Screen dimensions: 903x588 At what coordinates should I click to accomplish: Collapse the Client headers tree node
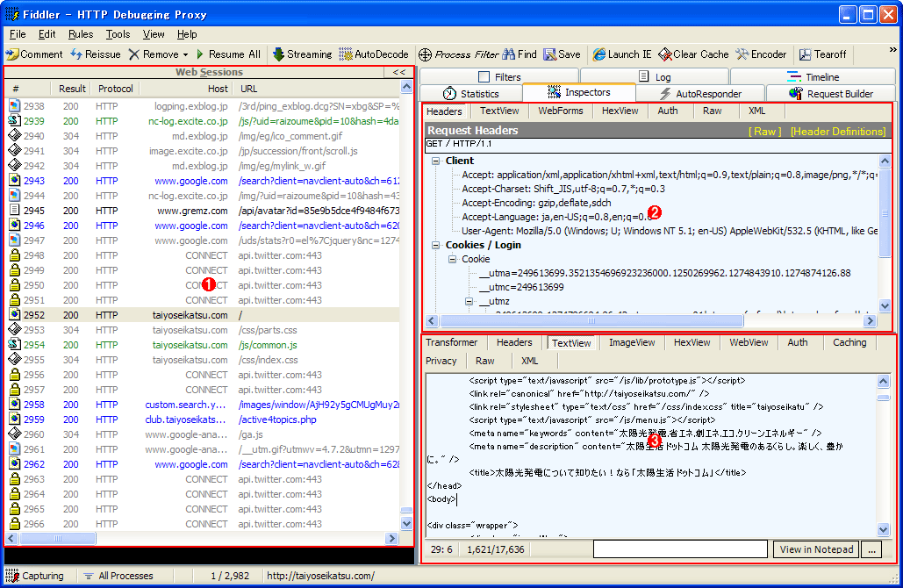(x=436, y=161)
